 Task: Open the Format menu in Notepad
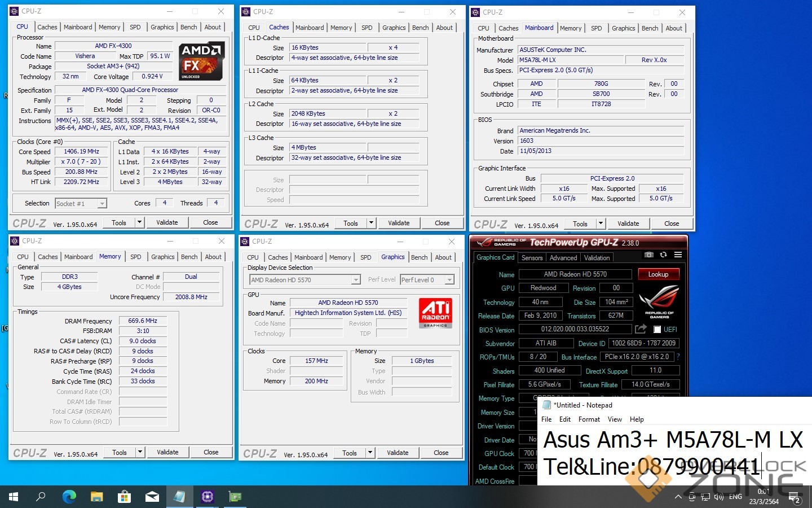pos(589,419)
